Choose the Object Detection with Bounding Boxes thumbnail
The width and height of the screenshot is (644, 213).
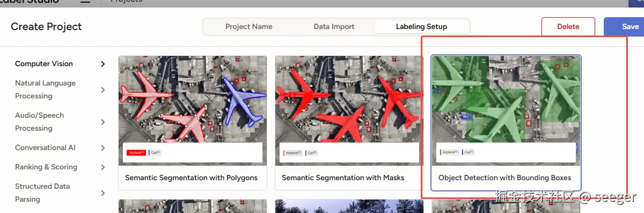tap(506, 110)
